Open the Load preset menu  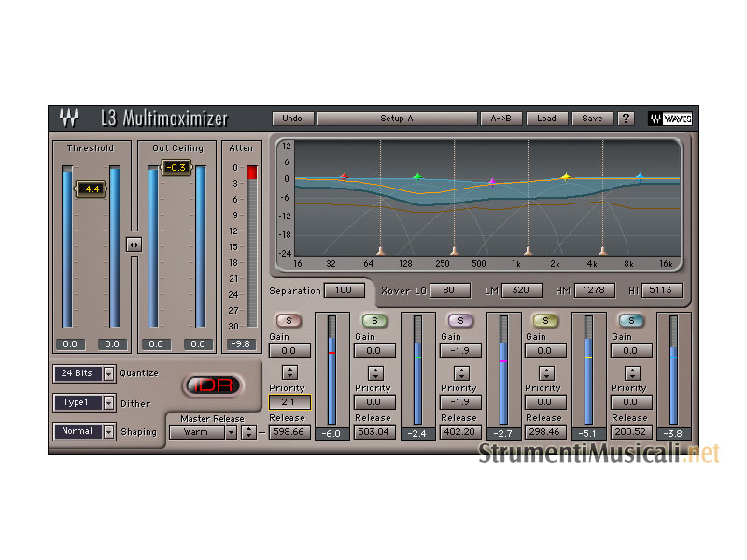click(x=546, y=119)
